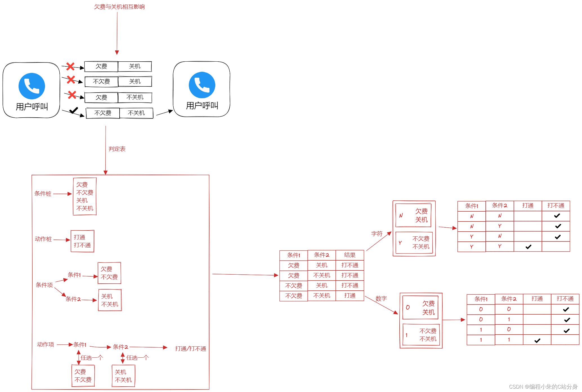Click the 条件2 header in the 结果 table
This screenshot has width=582, height=392.
click(x=322, y=255)
